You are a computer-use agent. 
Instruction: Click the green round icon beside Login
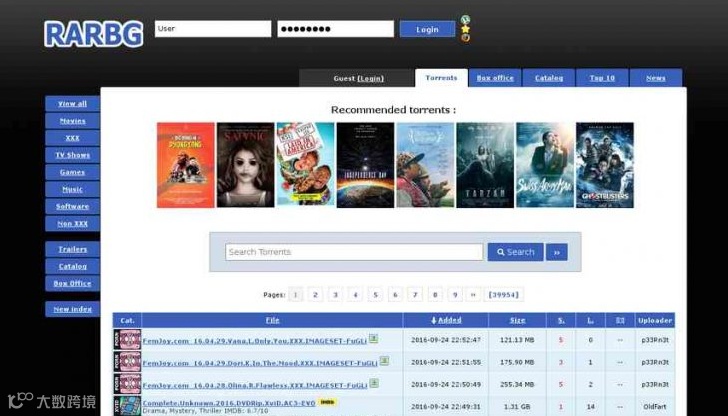(x=465, y=20)
